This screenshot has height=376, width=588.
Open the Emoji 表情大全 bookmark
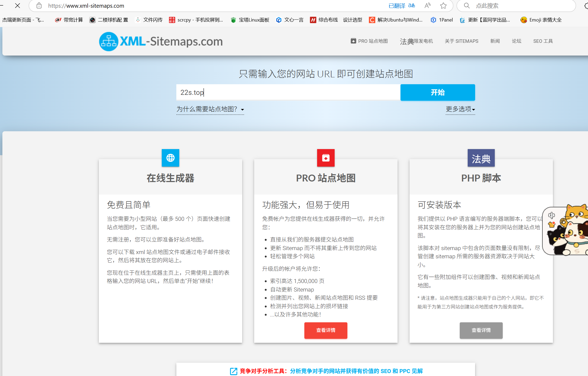pos(541,20)
